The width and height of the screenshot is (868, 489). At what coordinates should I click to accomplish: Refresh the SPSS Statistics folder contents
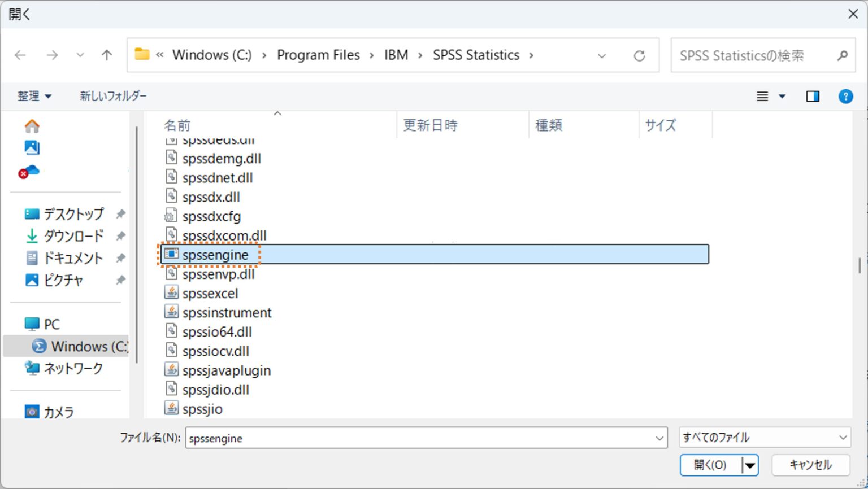[x=639, y=55]
